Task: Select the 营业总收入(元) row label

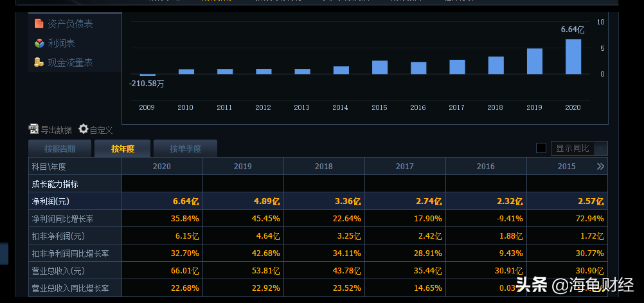Action: (x=75, y=271)
